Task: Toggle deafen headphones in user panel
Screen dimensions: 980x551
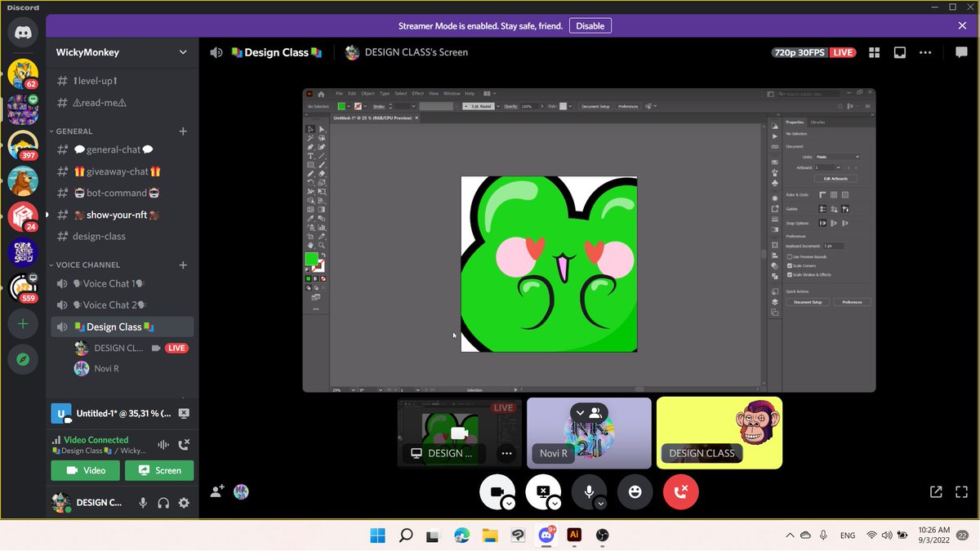Action: (163, 503)
